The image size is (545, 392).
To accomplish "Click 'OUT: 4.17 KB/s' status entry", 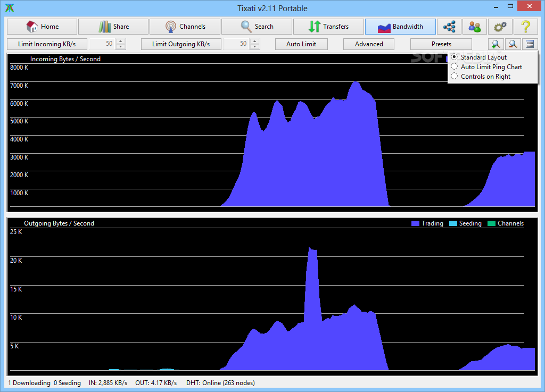I will [x=156, y=382].
